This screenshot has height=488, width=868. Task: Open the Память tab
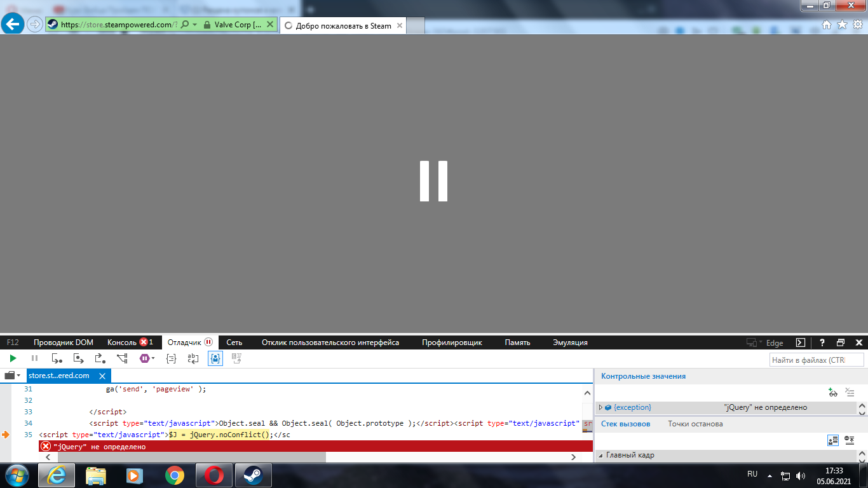tap(517, 342)
